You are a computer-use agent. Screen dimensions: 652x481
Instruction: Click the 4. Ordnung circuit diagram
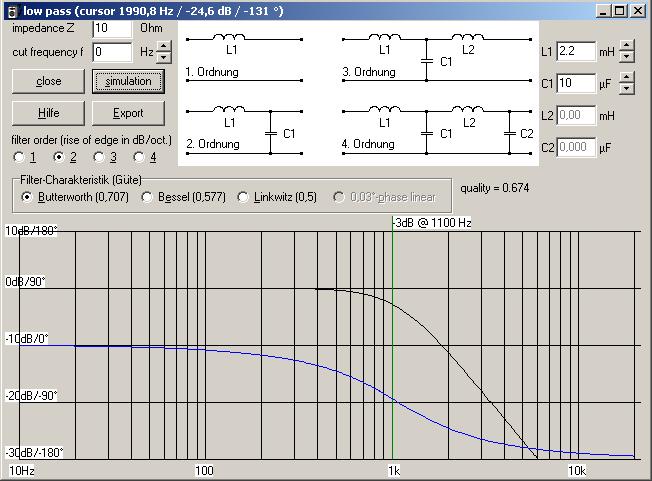(437, 130)
